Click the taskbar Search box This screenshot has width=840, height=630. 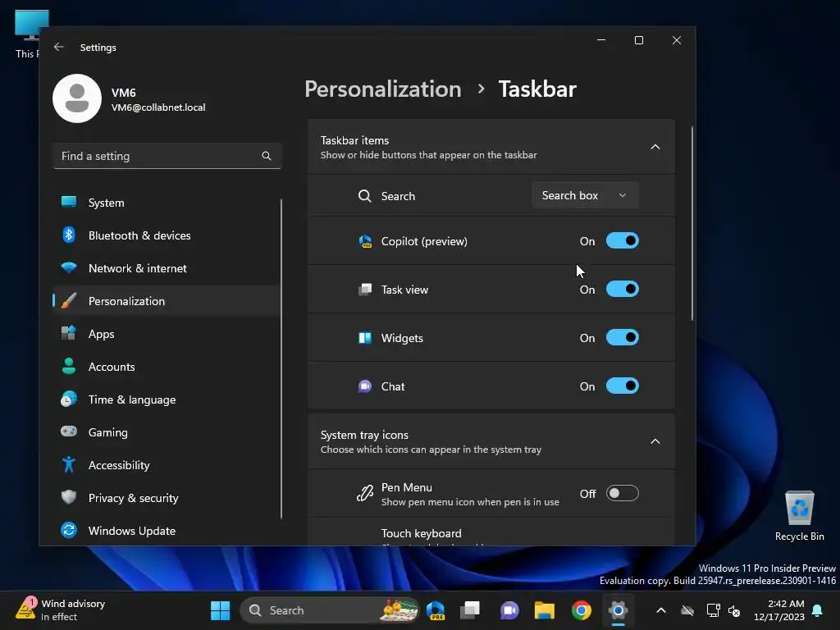329,610
